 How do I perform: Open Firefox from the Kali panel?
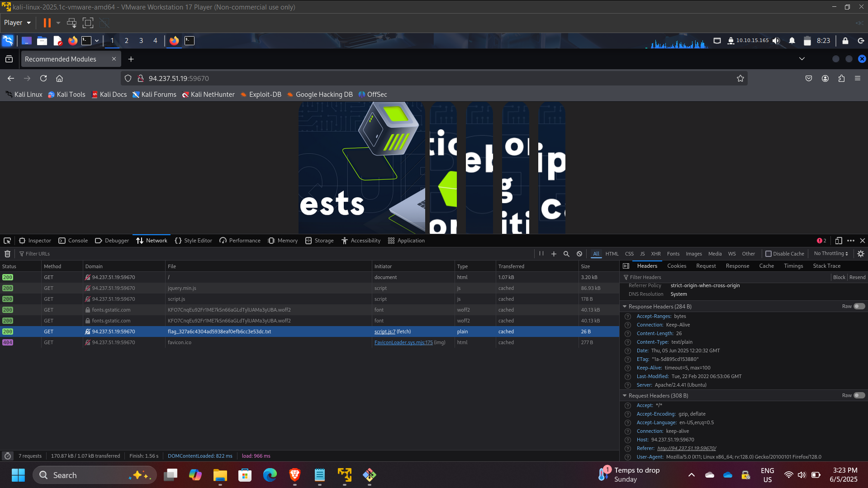[x=72, y=41]
